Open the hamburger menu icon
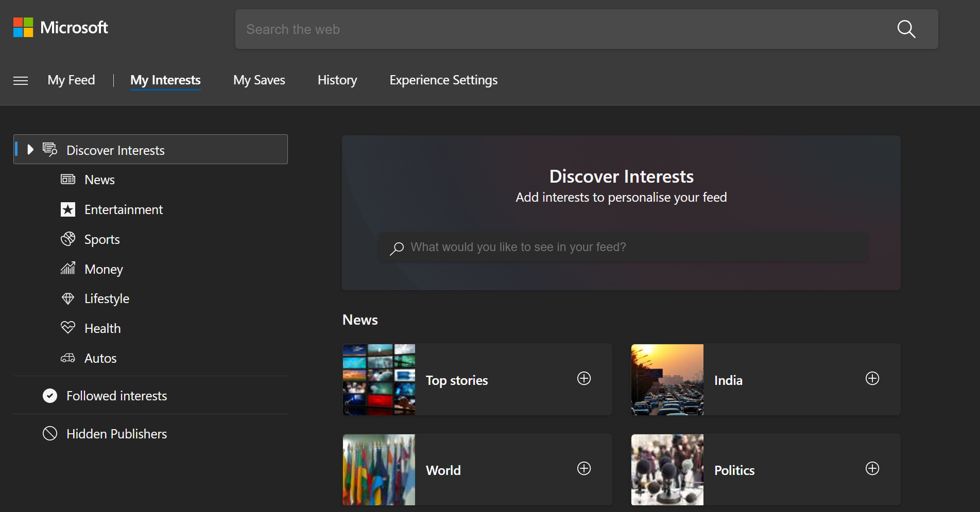 pyautogui.click(x=21, y=81)
